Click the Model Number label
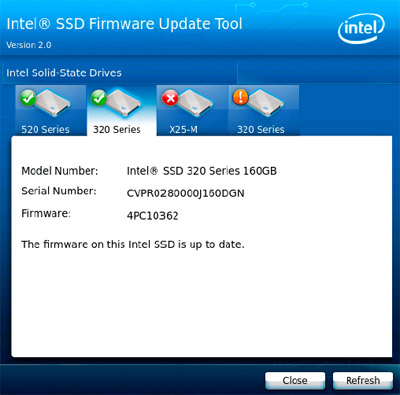Viewport: 400px width, 395px height. tap(60, 171)
